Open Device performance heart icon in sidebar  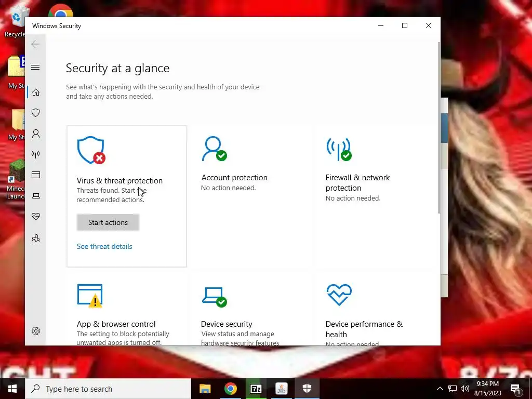click(x=36, y=217)
